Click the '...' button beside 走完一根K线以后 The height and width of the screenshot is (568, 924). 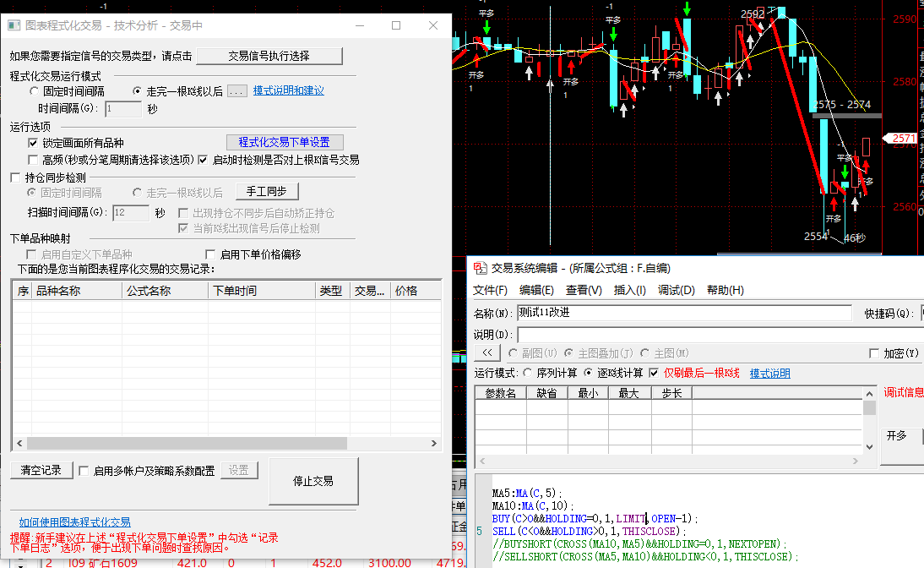[237, 90]
